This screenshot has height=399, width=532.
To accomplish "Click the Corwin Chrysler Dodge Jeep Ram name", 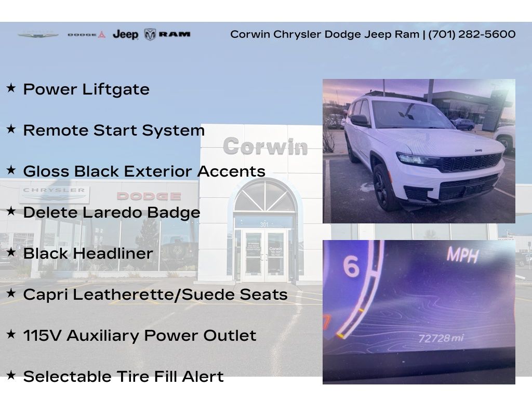I will click(324, 34).
